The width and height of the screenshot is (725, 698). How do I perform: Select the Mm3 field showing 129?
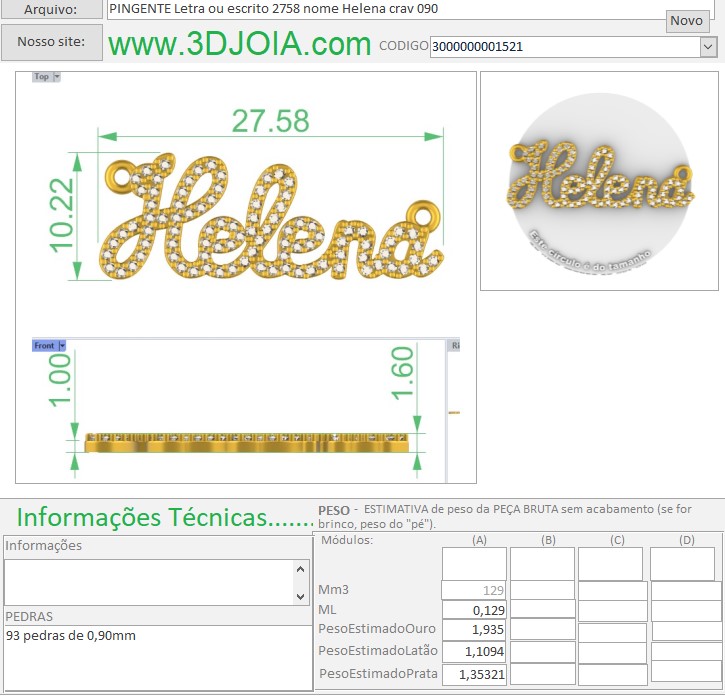coord(474,590)
